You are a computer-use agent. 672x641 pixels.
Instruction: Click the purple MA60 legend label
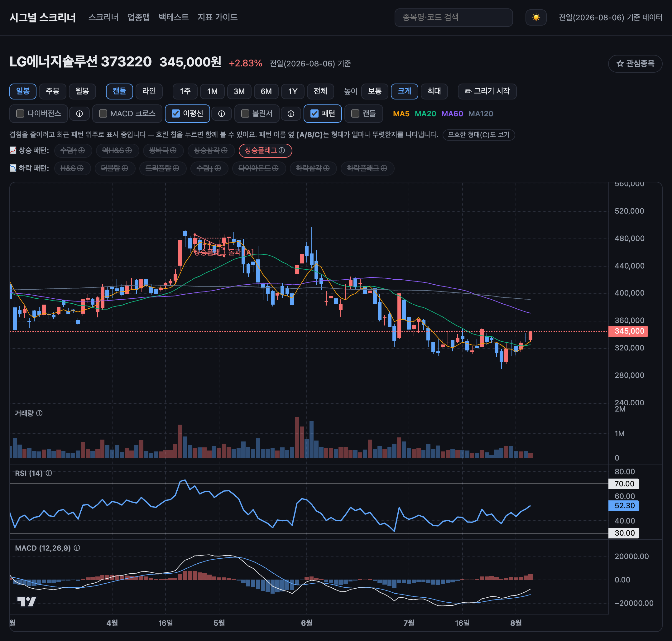pos(452,114)
